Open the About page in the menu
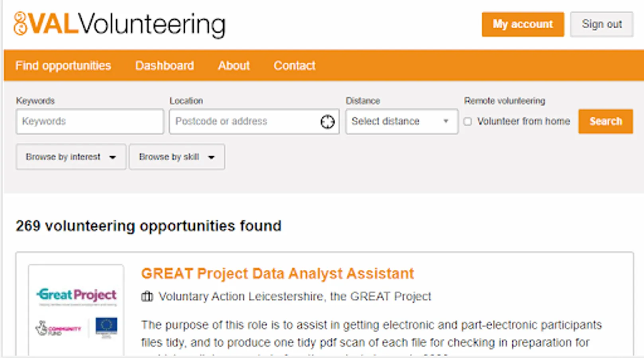The image size is (644, 358). [234, 66]
